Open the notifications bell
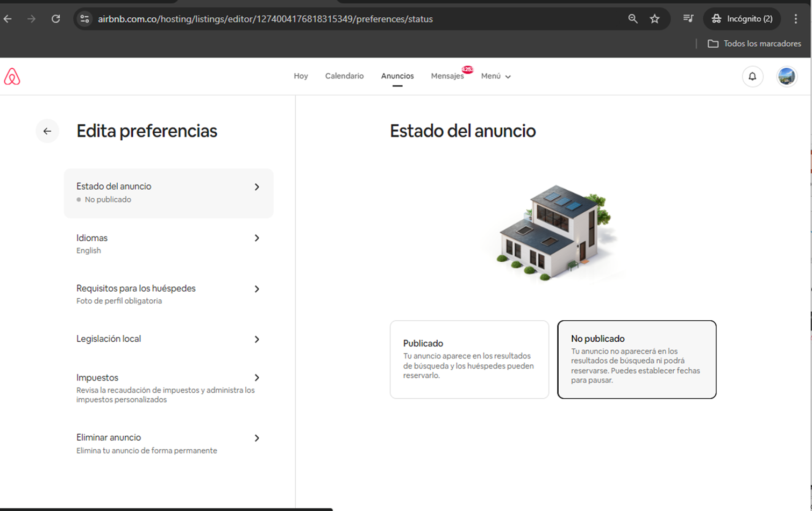This screenshot has width=812, height=511. (x=752, y=76)
